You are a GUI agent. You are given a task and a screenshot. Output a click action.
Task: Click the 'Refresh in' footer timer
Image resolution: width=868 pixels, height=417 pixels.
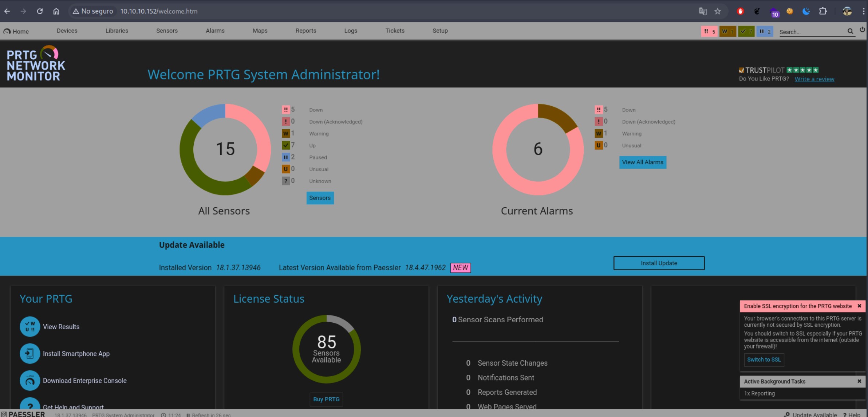pos(208,415)
